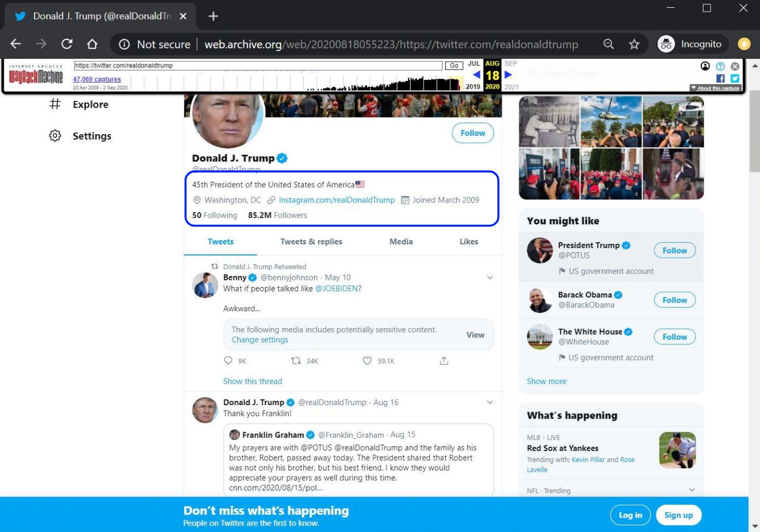Click the Log in button
The width and height of the screenshot is (760, 532).
630,515
